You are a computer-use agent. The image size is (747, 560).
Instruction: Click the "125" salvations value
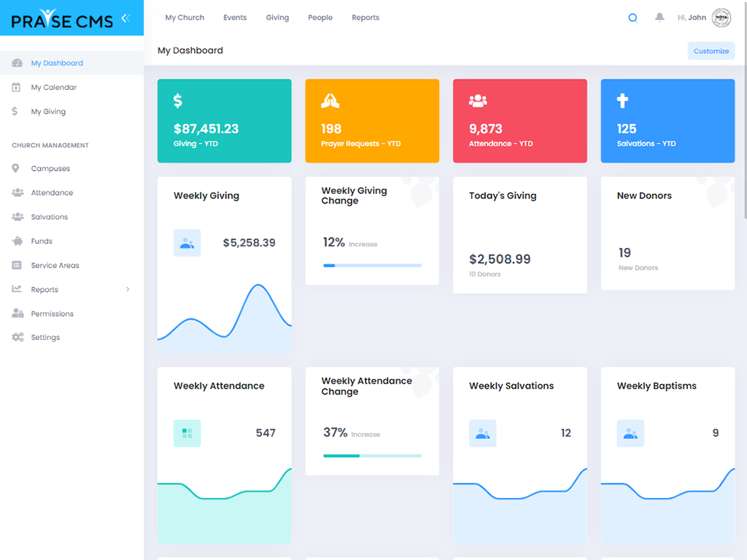(x=627, y=128)
